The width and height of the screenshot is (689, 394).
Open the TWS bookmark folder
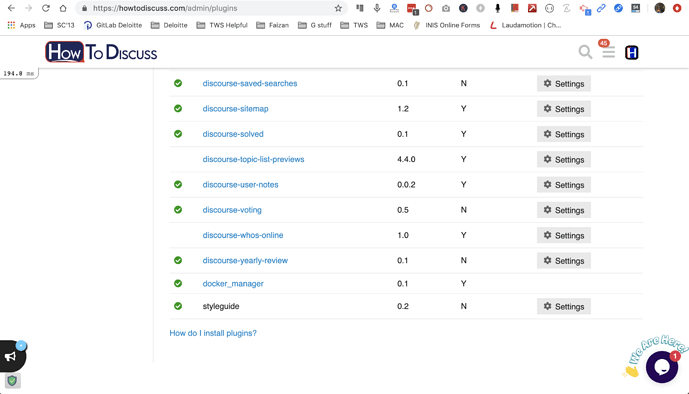pos(354,25)
